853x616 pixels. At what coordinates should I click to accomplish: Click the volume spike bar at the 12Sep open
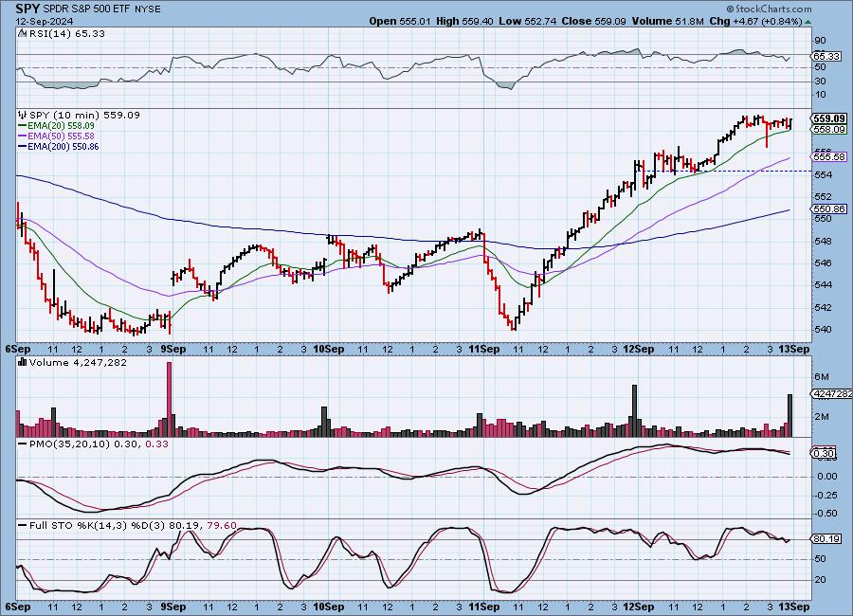(634, 410)
